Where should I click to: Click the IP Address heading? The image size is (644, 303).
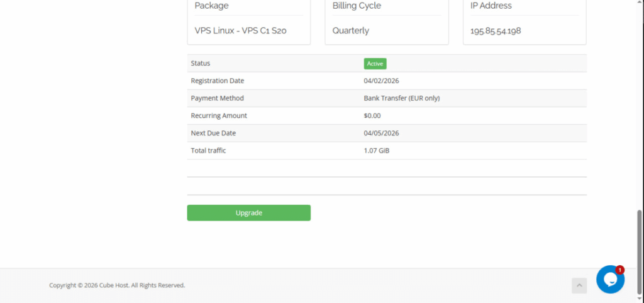(491, 6)
